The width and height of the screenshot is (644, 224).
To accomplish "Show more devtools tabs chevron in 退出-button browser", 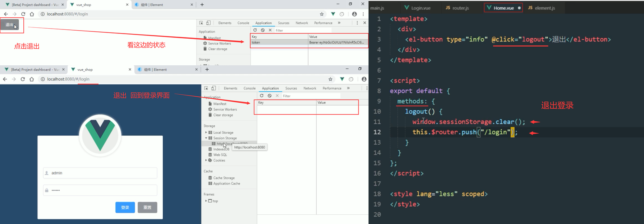I will click(339, 23).
